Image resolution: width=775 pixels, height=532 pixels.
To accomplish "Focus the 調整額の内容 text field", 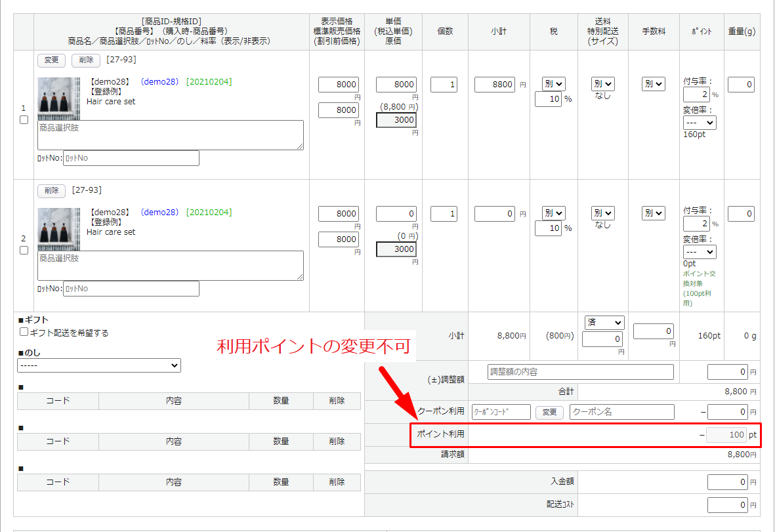I will pos(580,372).
